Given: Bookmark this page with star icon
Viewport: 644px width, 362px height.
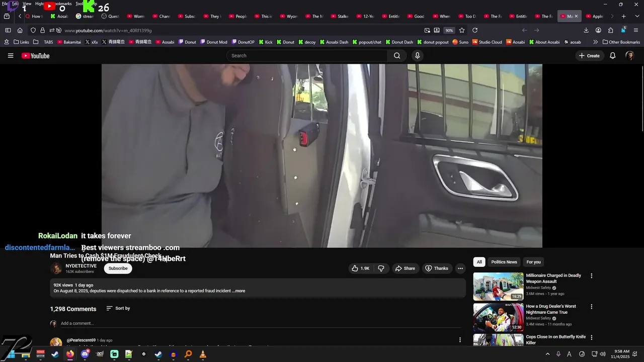Looking at the screenshot, I should click(x=462, y=30).
